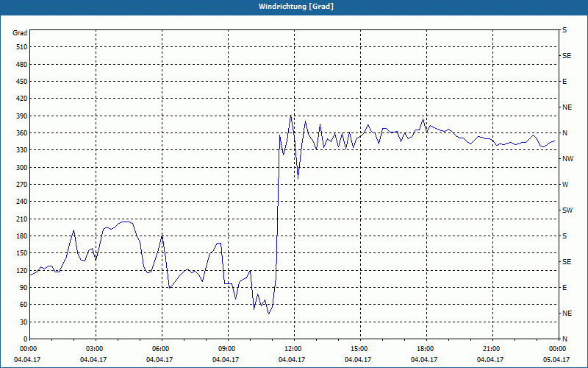Image resolution: width=588 pixels, height=368 pixels.
Task: Click the upper SE compass label near 480
Action: pyautogui.click(x=567, y=56)
